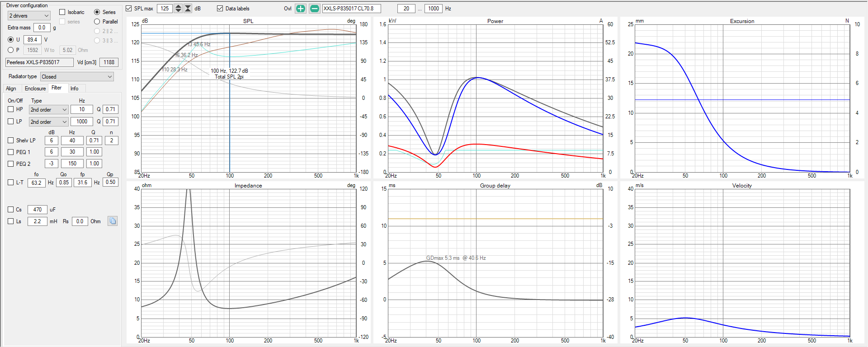Click the Impedance graph title

(x=248, y=186)
